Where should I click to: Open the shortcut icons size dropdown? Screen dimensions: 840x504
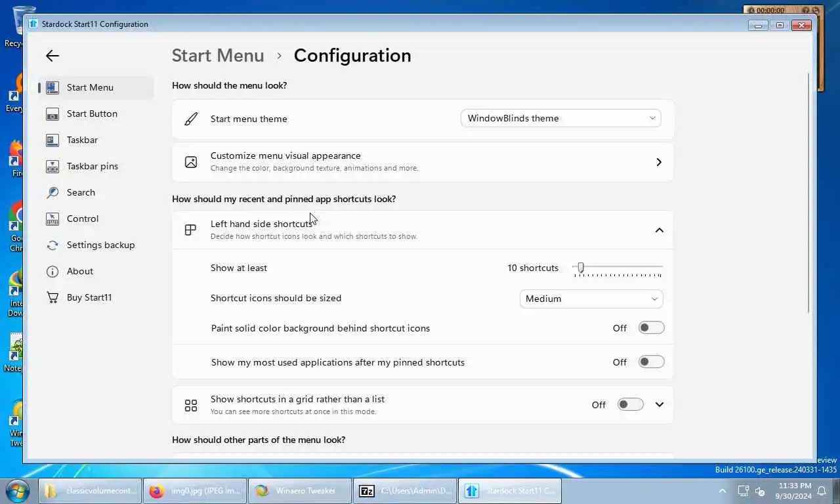click(x=591, y=299)
